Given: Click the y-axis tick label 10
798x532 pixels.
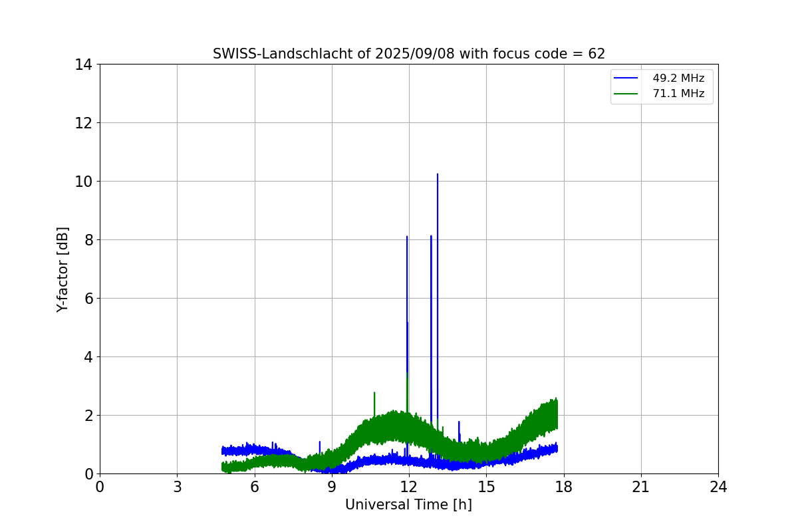Looking at the screenshot, I should (x=83, y=182).
